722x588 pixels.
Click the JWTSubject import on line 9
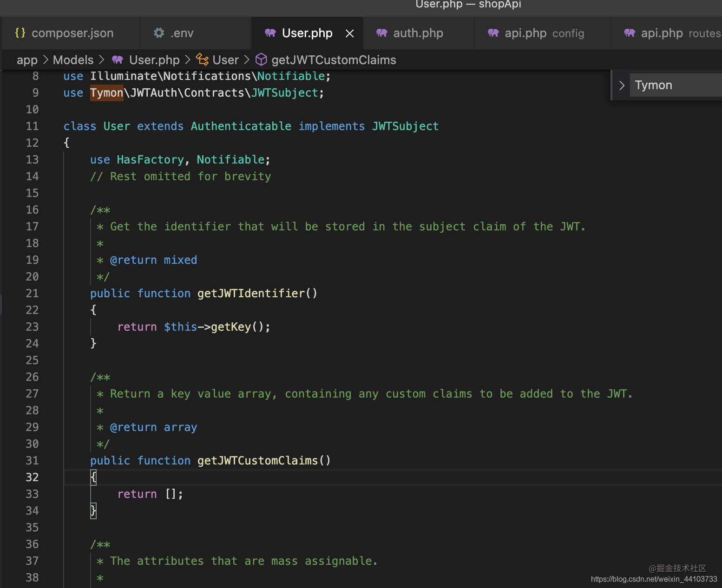(x=284, y=93)
